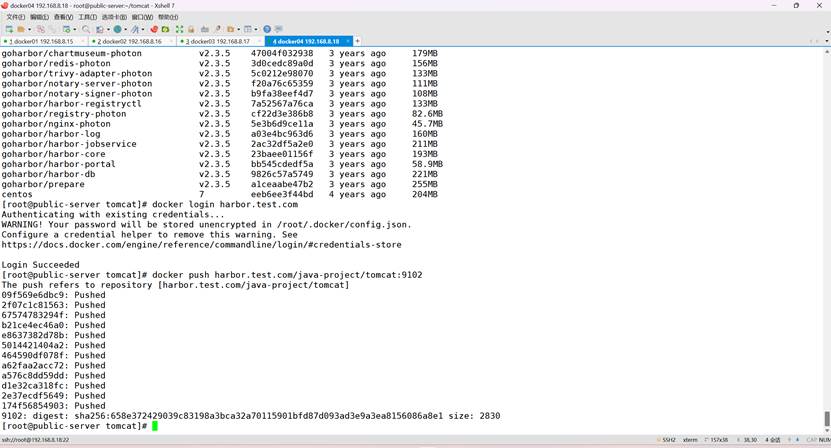Open the 选项卡(B) menu
Viewport: 831px width, 448px height.
point(114,17)
